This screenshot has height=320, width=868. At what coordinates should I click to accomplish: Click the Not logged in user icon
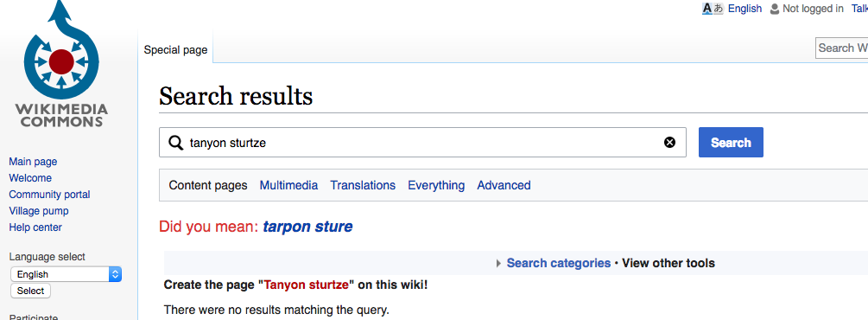pyautogui.click(x=775, y=9)
